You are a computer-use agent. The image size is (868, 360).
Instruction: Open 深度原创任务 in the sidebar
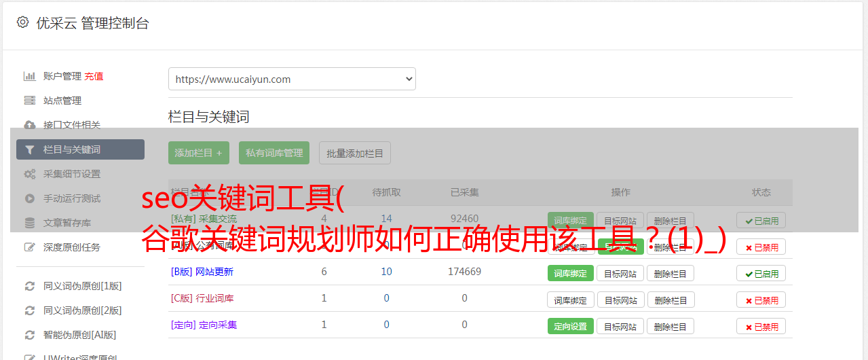tap(72, 247)
